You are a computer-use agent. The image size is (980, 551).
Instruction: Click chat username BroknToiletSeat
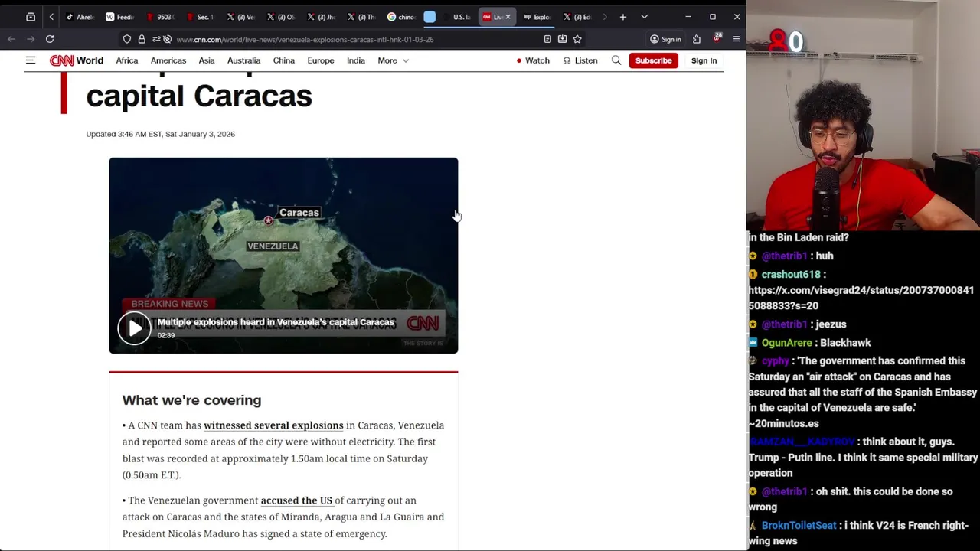coord(799,526)
